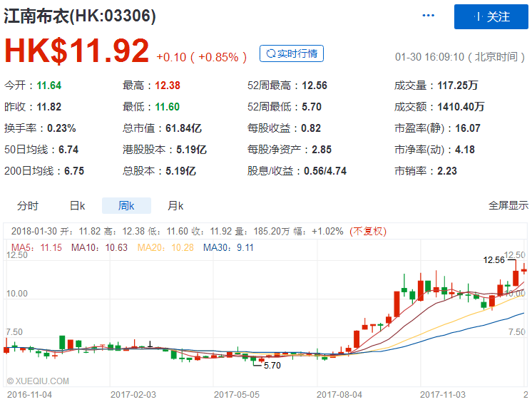Click the 换手率 value 0.23%
Viewport: 532px width, 402px height.
point(61,128)
